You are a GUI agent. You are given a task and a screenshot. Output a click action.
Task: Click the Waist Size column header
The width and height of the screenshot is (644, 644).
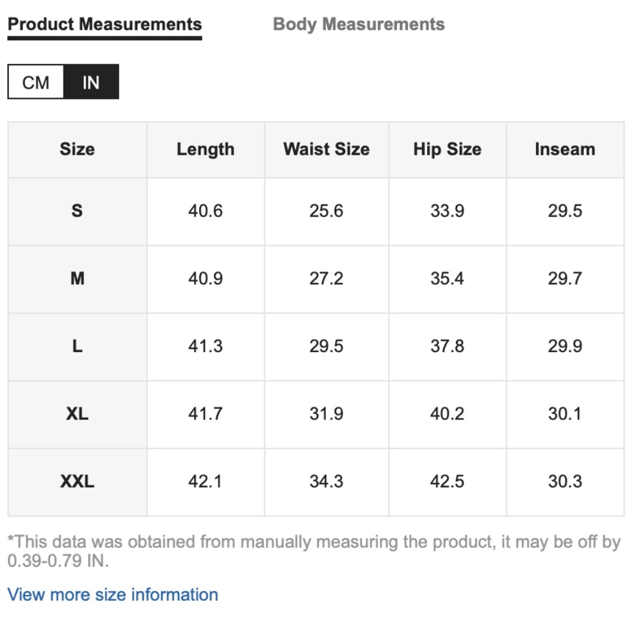326,149
